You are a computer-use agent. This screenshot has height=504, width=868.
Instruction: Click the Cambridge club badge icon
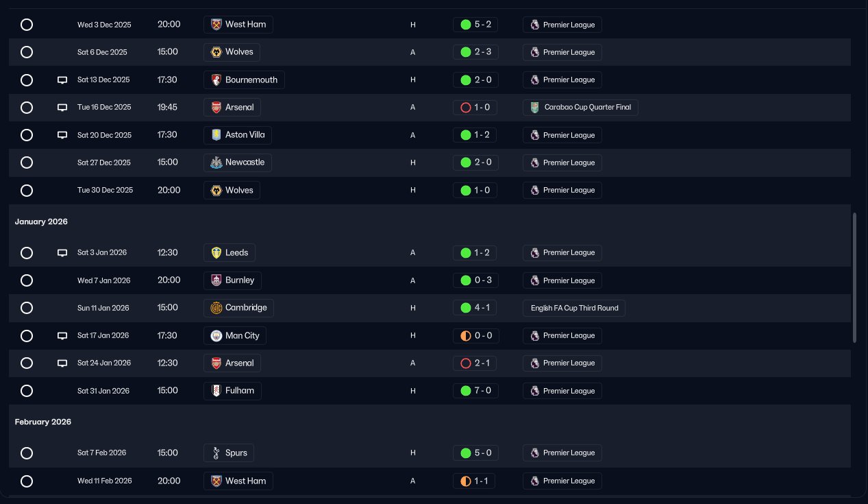coord(216,308)
